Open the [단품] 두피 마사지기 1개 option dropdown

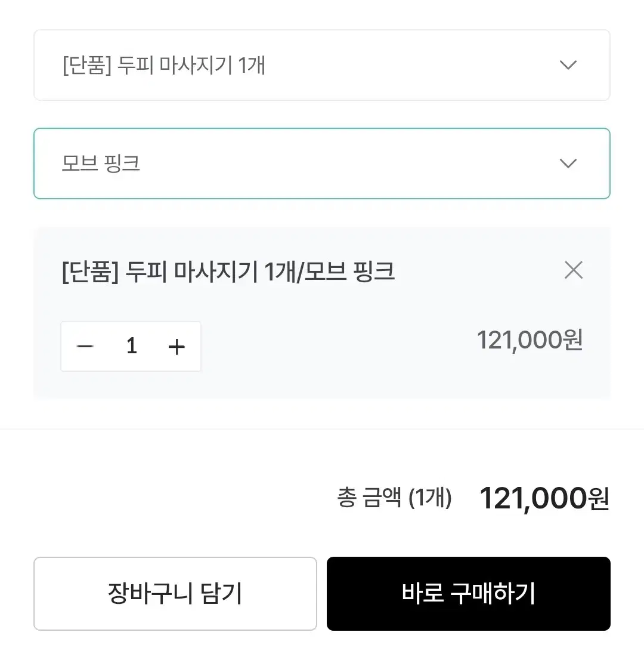point(321,65)
